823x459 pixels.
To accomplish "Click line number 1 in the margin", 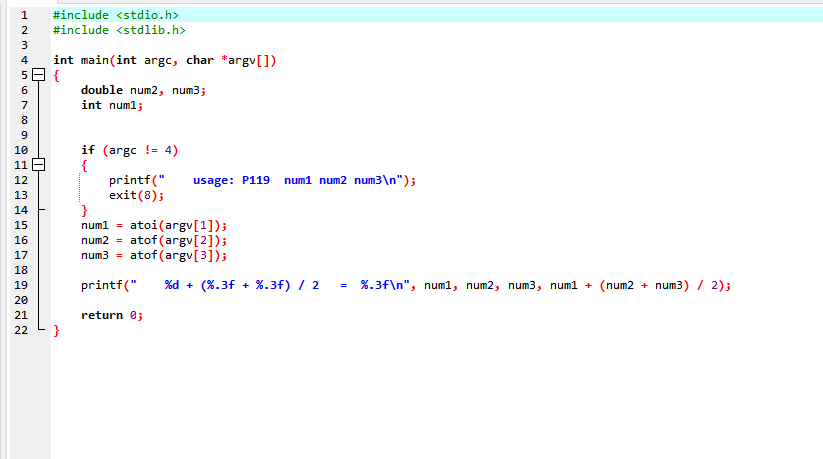I will (24, 15).
